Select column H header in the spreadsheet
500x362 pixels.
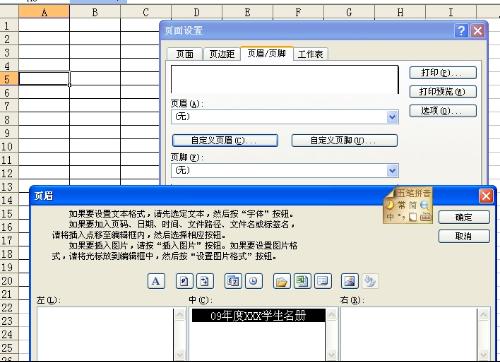400,12
